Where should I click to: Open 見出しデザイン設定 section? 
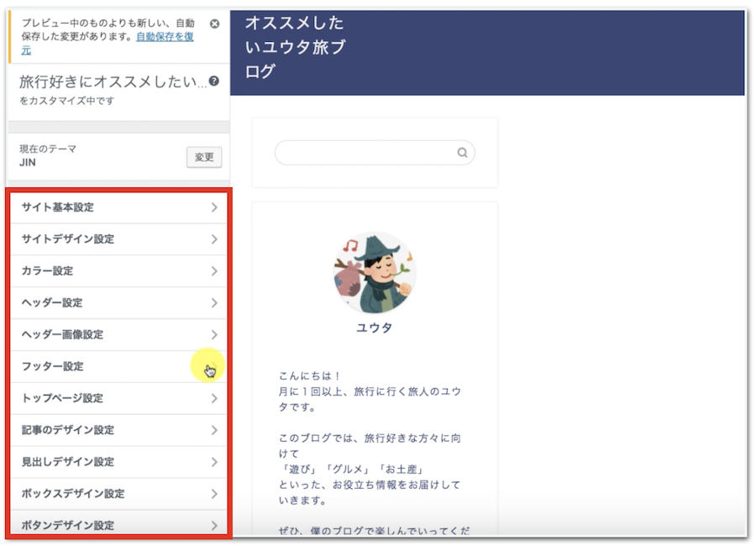click(118, 462)
